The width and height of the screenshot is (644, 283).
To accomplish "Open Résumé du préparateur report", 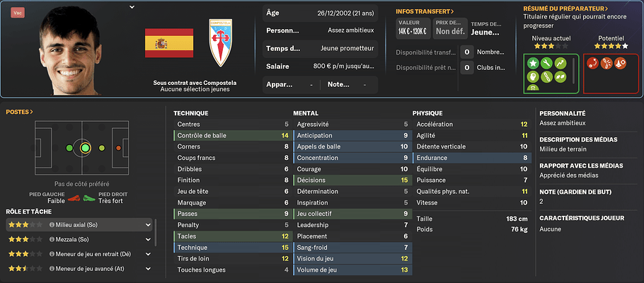I will tap(565, 8).
